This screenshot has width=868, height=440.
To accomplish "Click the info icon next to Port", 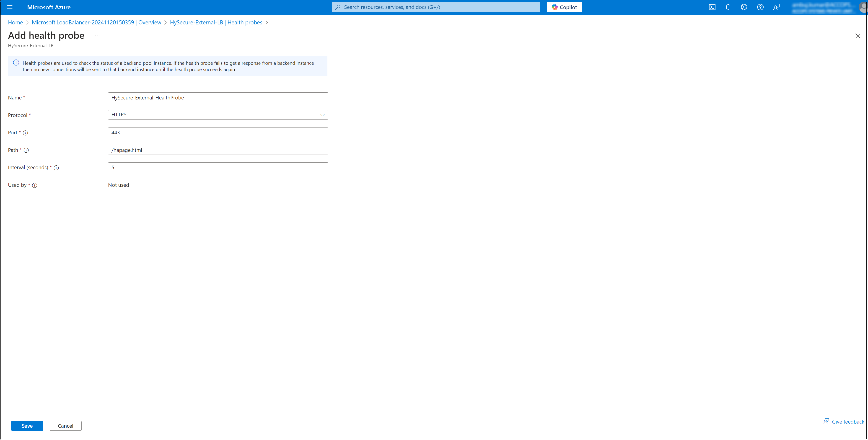I will click(25, 133).
